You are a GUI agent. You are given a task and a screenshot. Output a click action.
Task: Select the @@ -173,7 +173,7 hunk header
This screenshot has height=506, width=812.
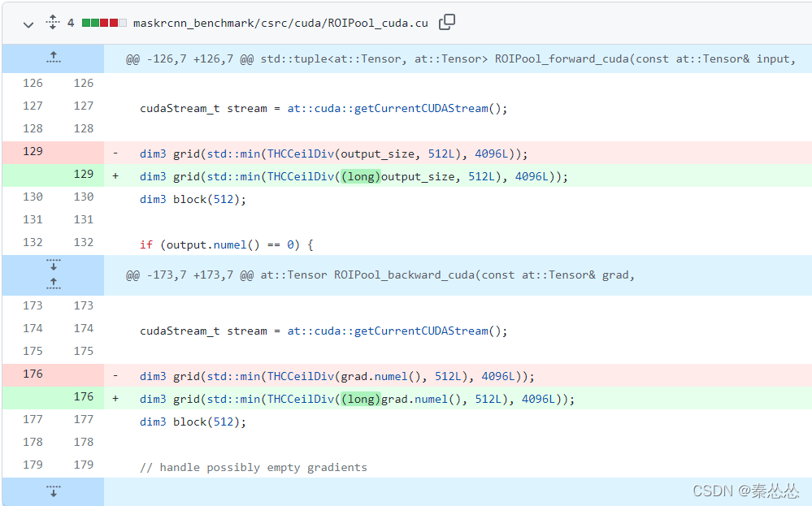click(380, 275)
